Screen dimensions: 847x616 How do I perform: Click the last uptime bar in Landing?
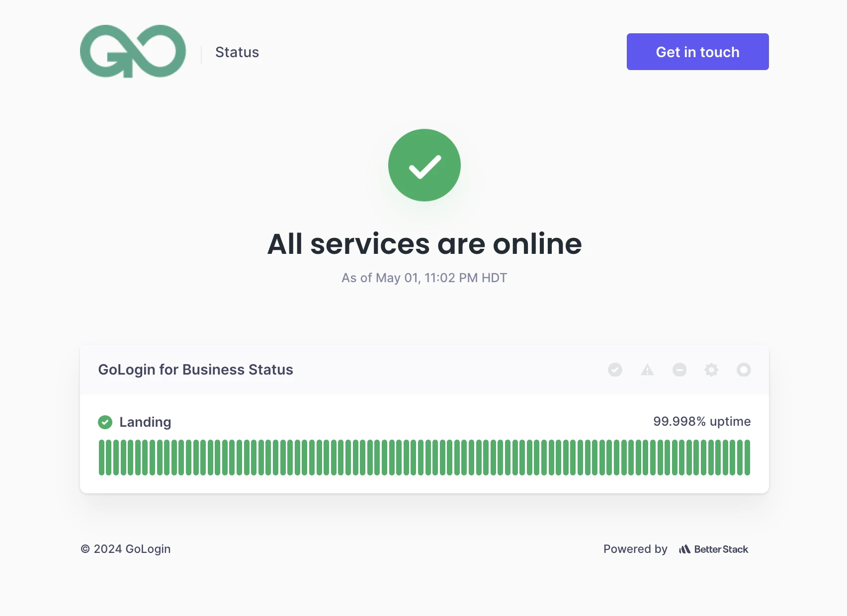point(747,458)
